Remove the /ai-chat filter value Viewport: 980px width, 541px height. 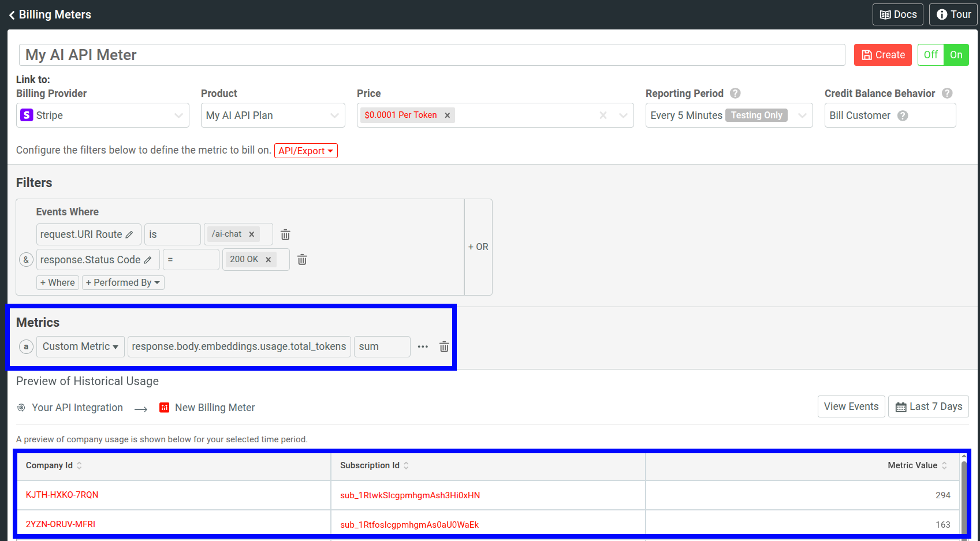(252, 234)
